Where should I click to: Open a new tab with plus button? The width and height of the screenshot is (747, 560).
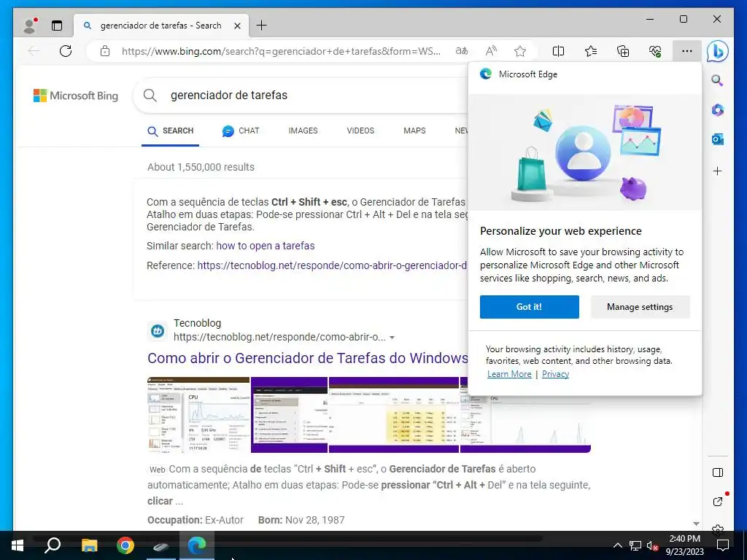[262, 26]
